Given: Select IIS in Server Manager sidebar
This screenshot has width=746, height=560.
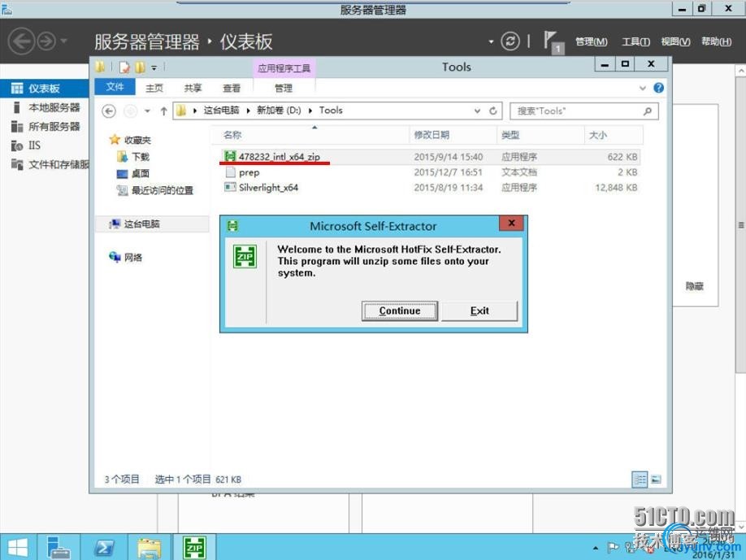Looking at the screenshot, I should tap(44, 145).
